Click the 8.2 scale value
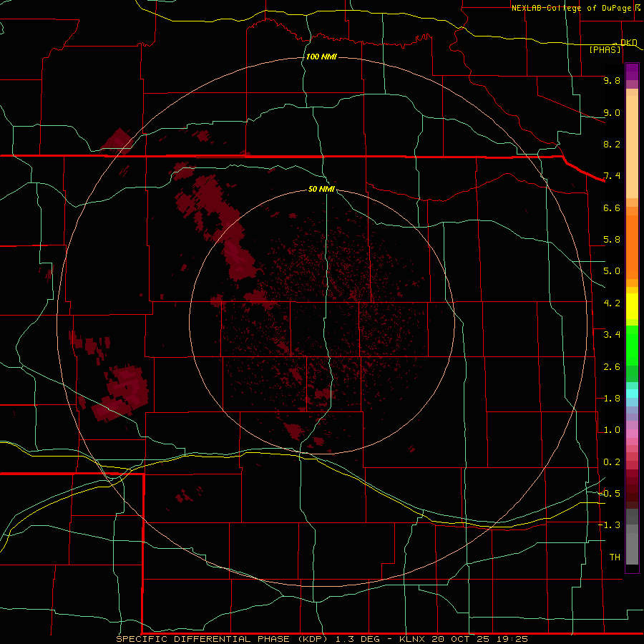The width and height of the screenshot is (644, 644). [x=612, y=144]
